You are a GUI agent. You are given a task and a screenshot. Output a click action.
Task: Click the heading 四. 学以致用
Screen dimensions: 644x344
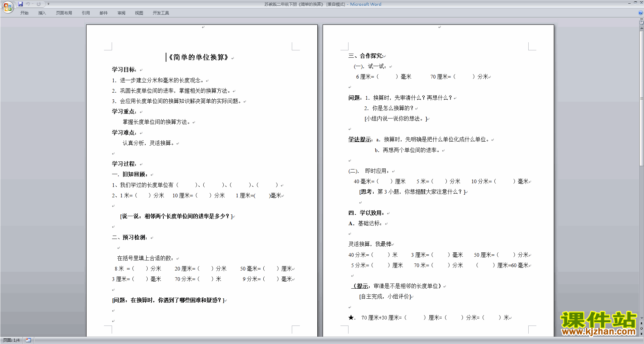pos(367,213)
